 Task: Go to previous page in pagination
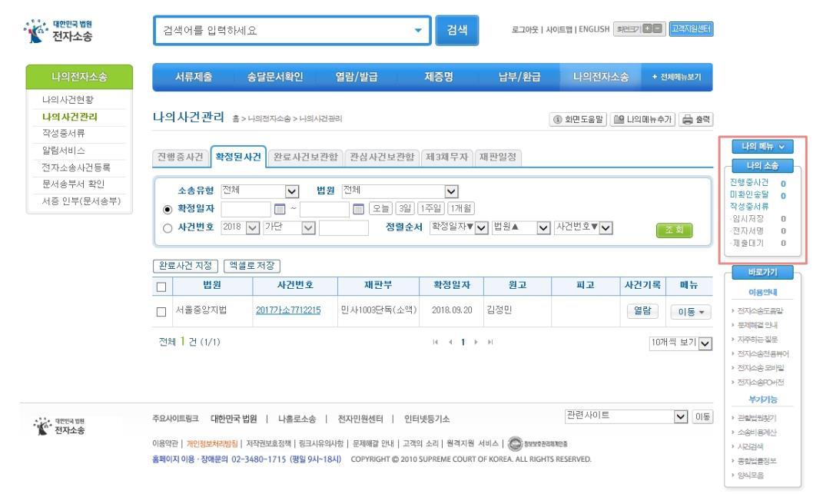point(450,342)
